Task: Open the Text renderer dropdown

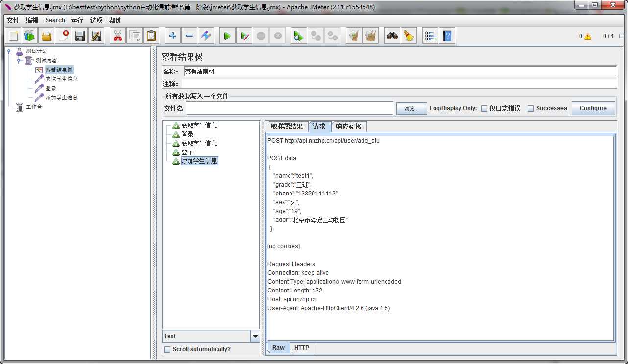Action: click(x=255, y=336)
